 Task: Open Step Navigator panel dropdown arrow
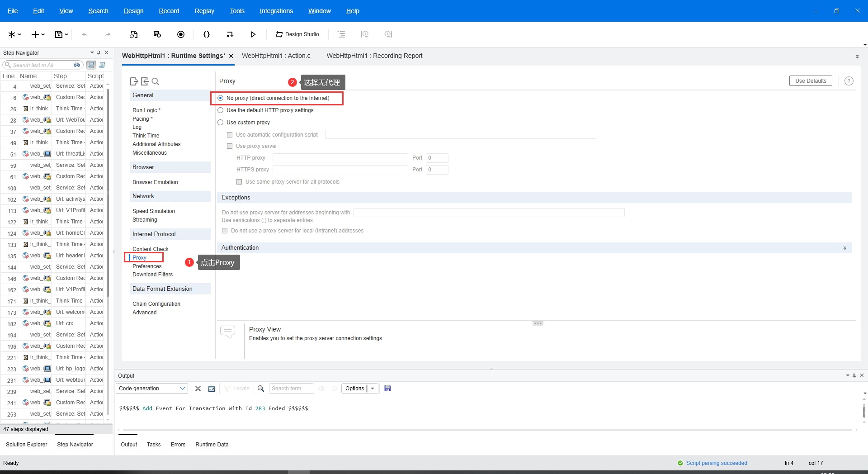92,53
